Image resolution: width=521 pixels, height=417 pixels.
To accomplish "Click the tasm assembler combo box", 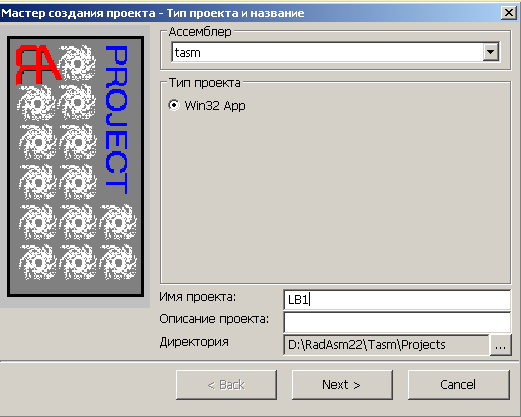I will [335, 52].
